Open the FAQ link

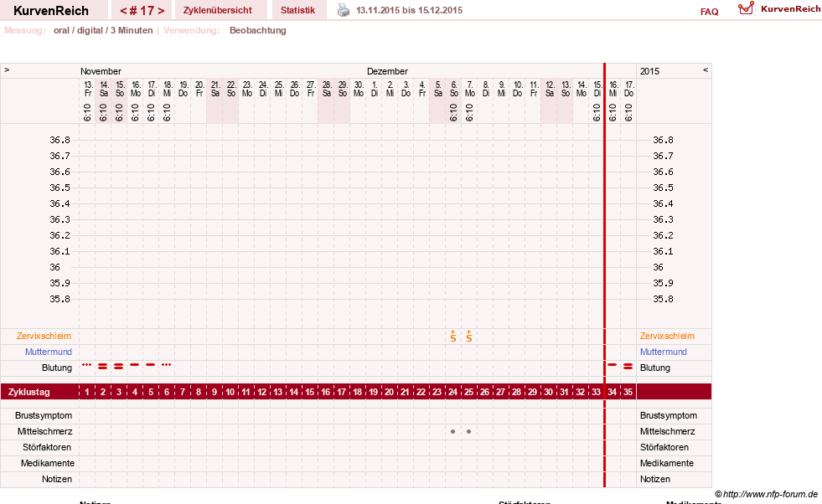[709, 12]
